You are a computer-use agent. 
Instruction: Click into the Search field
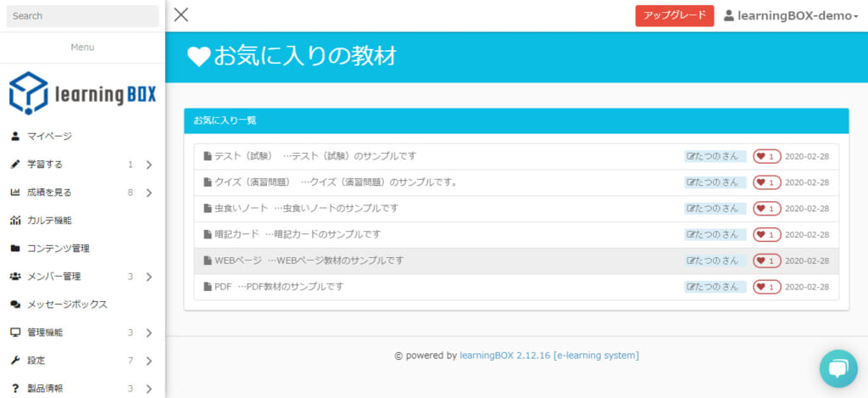[82, 16]
